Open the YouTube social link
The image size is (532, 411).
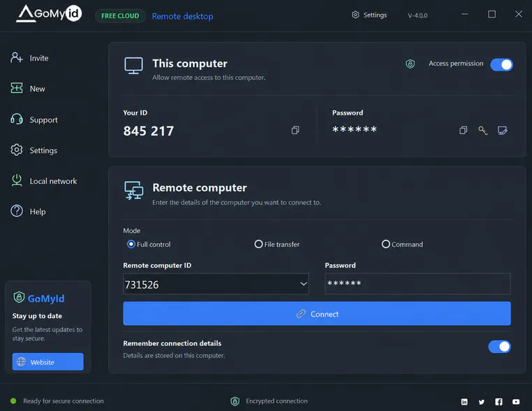click(516, 402)
